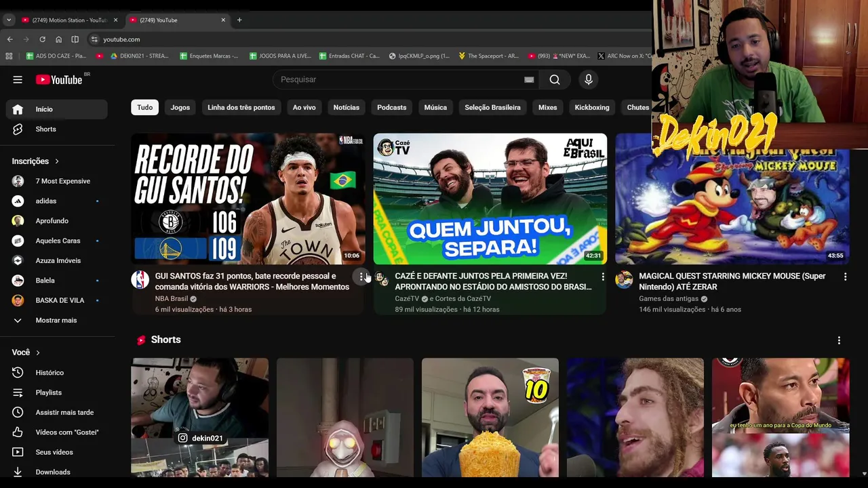868x488 pixels.
Task: Select the Mixes filter chip
Action: click(548, 107)
